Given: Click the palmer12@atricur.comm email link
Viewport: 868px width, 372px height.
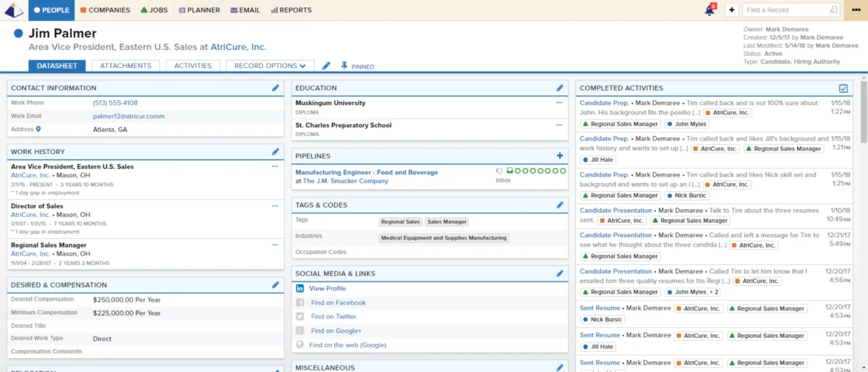Looking at the screenshot, I should (129, 116).
